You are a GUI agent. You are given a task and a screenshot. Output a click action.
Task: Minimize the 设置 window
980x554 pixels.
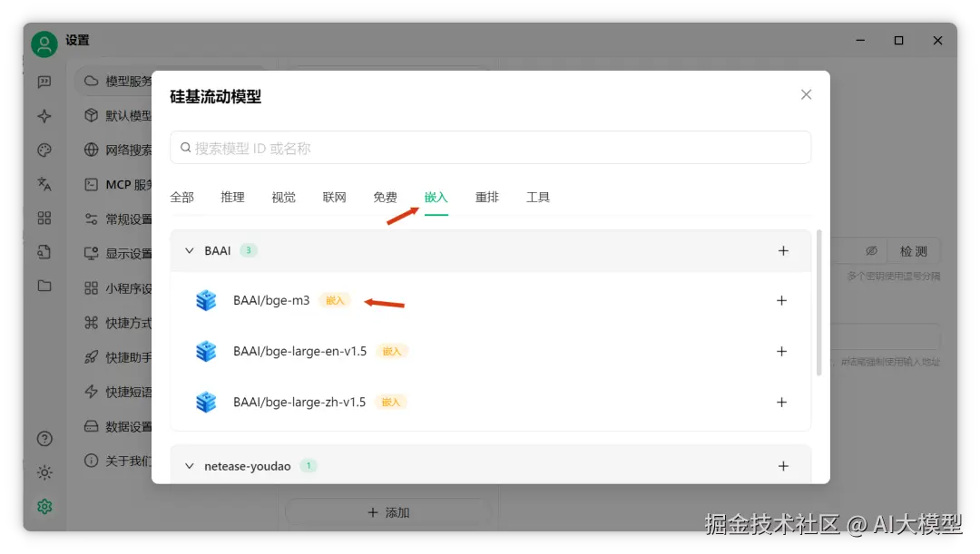click(860, 41)
